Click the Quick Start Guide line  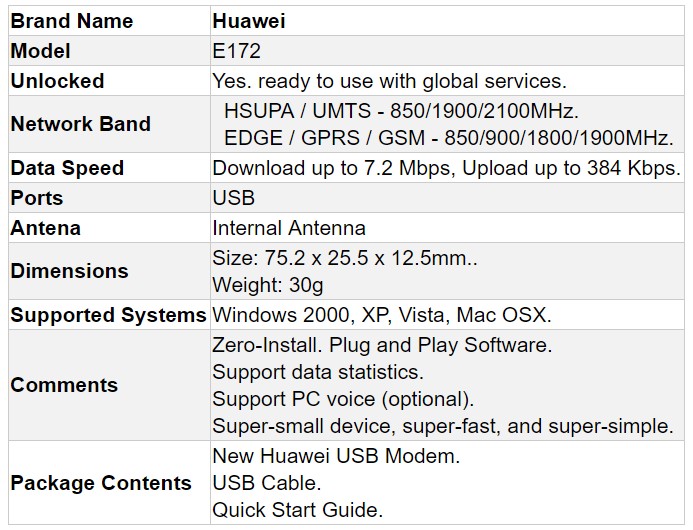(x=297, y=510)
